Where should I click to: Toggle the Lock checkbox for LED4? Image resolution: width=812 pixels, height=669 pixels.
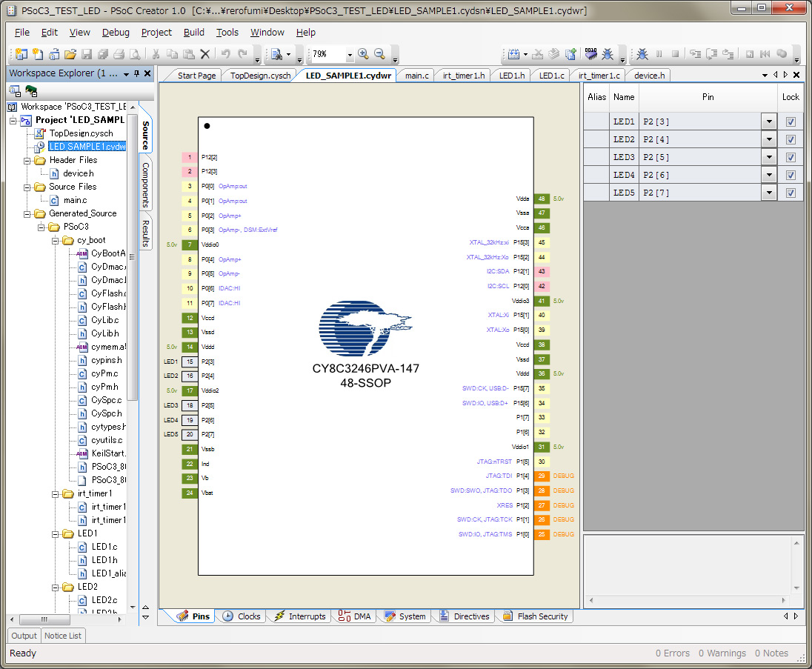791,175
